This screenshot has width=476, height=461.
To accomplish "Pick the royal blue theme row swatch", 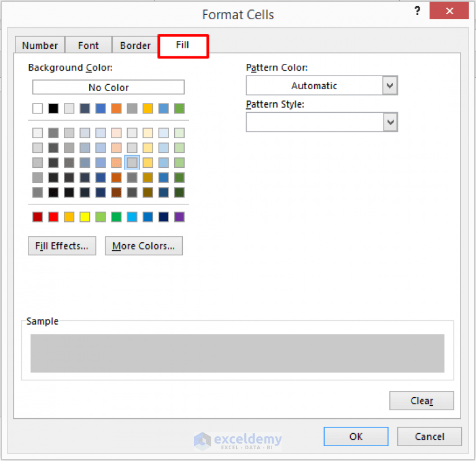I will [100, 108].
